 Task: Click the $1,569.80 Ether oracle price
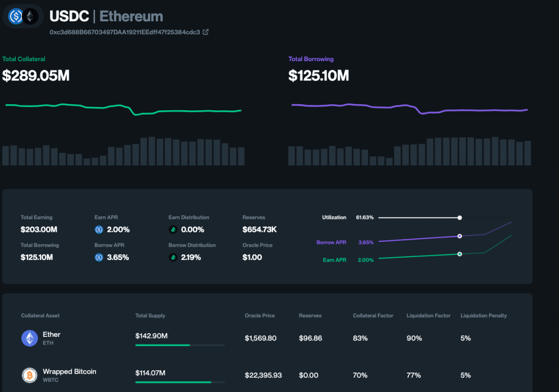(260, 338)
